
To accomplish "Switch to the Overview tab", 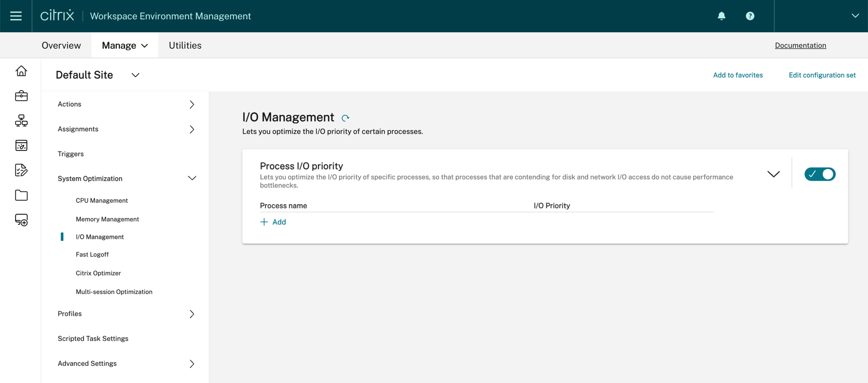I will click(x=61, y=46).
